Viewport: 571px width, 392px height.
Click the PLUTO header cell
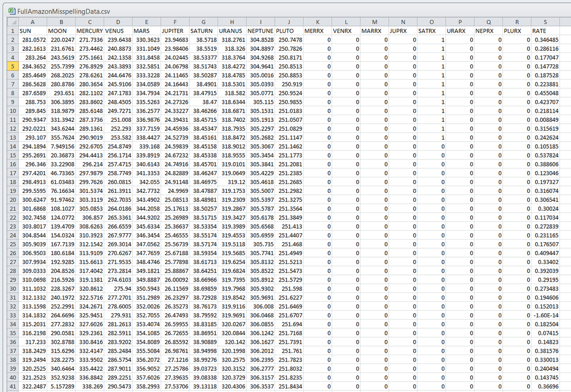(289, 31)
